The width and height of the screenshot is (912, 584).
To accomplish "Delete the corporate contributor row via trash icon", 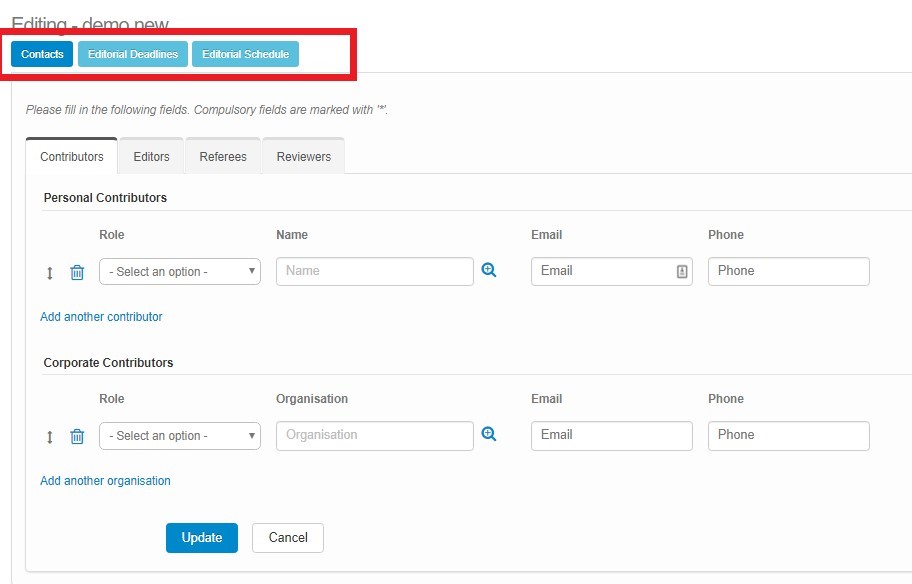I will pos(77,436).
